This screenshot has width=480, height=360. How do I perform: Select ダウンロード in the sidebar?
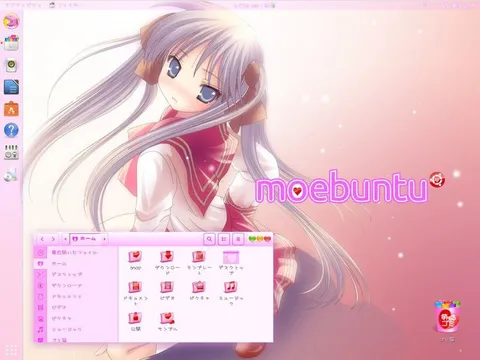tap(76, 286)
